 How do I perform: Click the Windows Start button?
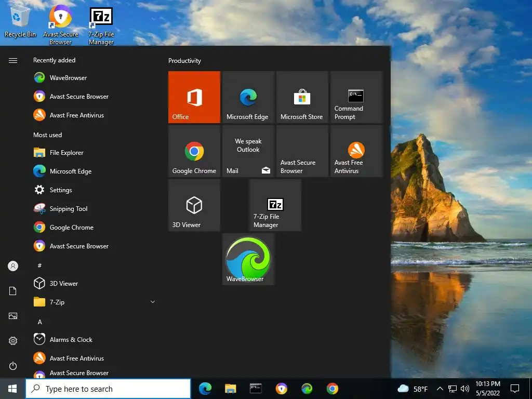[x=12, y=389]
